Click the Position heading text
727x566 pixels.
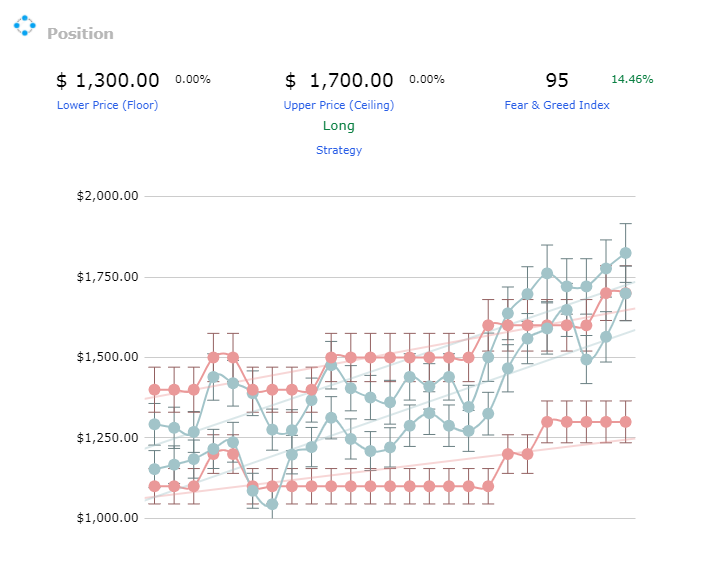click(80, 34)
